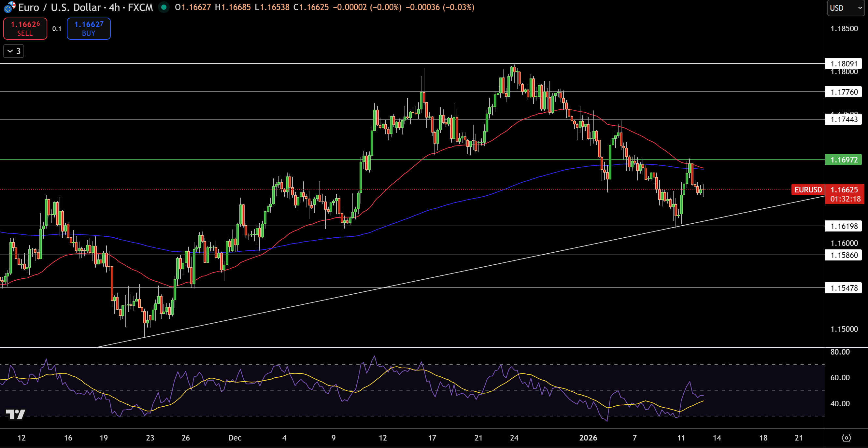This screenshot has height=448, width=868.
Task: Click the green 1.16972 price label
Action: 843,160
